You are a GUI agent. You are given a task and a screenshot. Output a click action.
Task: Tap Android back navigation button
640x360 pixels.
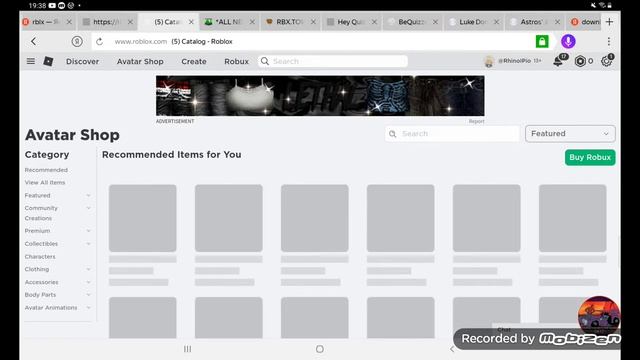click(452, 349)
